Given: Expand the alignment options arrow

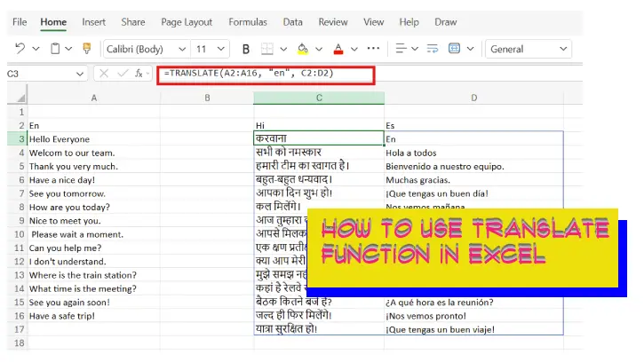Looking at the screenshot, I should click(x=415, y=50).
